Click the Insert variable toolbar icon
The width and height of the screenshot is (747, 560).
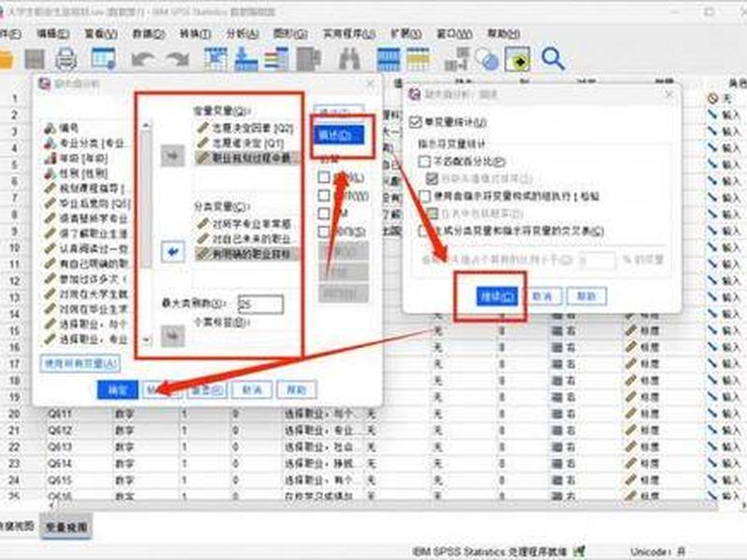418,60
